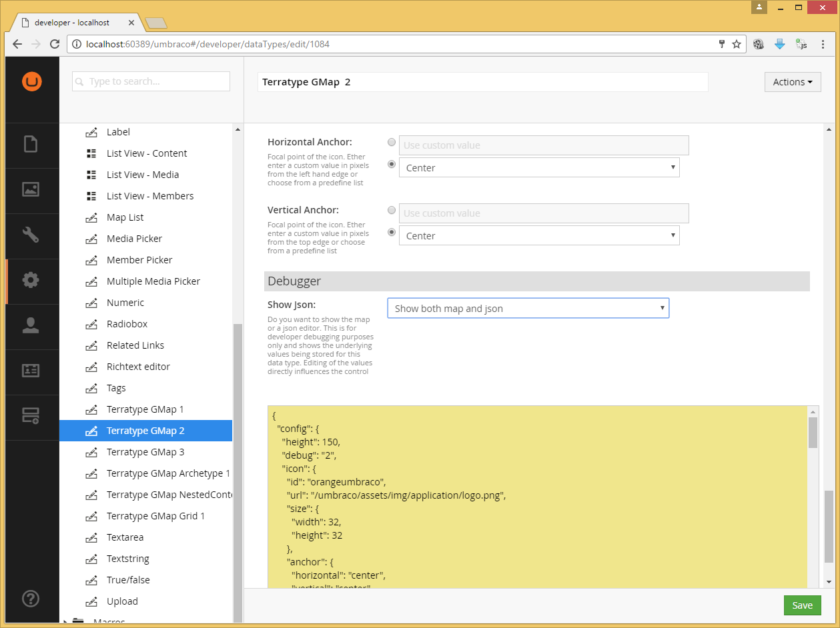Screen dimensions: 840x628
Task: Click the main content panel scrollbar thumb
Action: (829, 527)
